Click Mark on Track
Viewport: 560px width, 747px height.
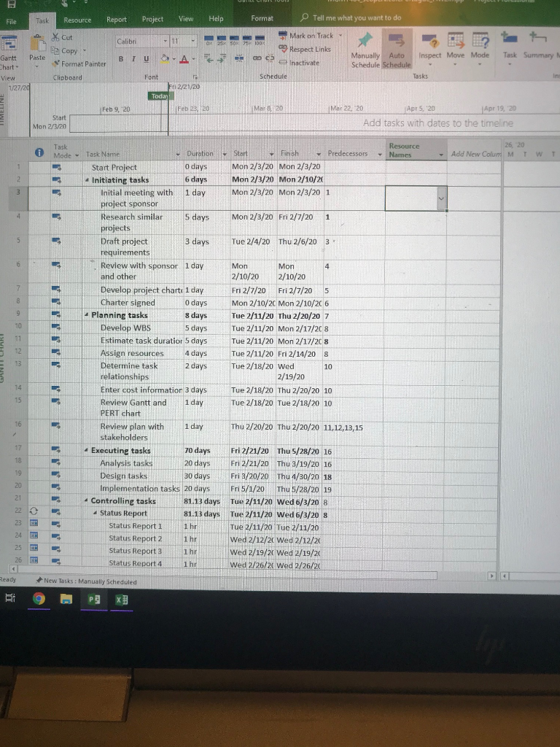(x=306, y=36)
